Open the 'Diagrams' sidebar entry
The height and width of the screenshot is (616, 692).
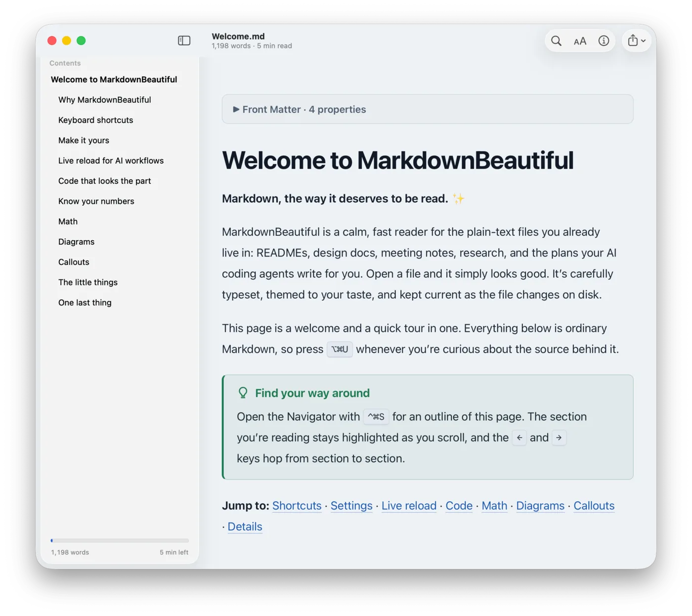(x=76, y=242)
